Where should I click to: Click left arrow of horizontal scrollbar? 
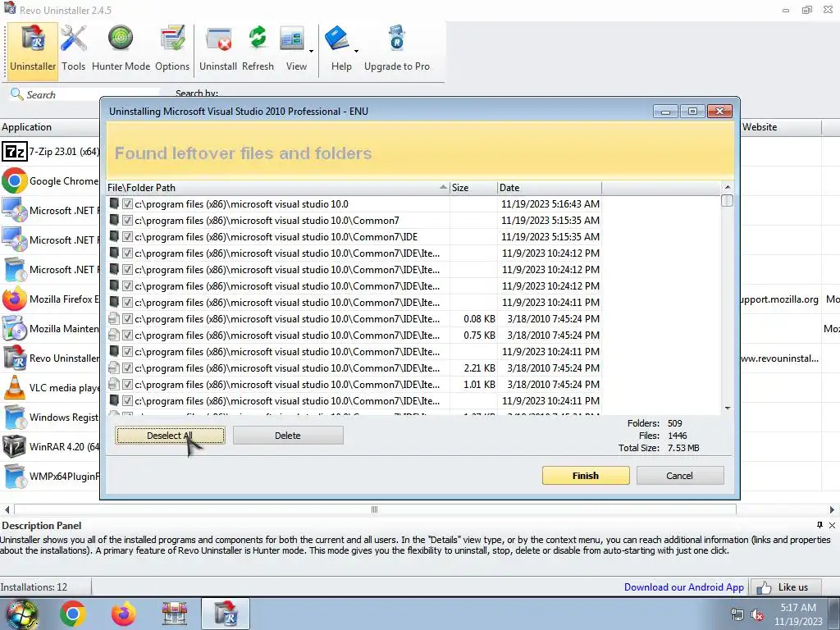7,509
